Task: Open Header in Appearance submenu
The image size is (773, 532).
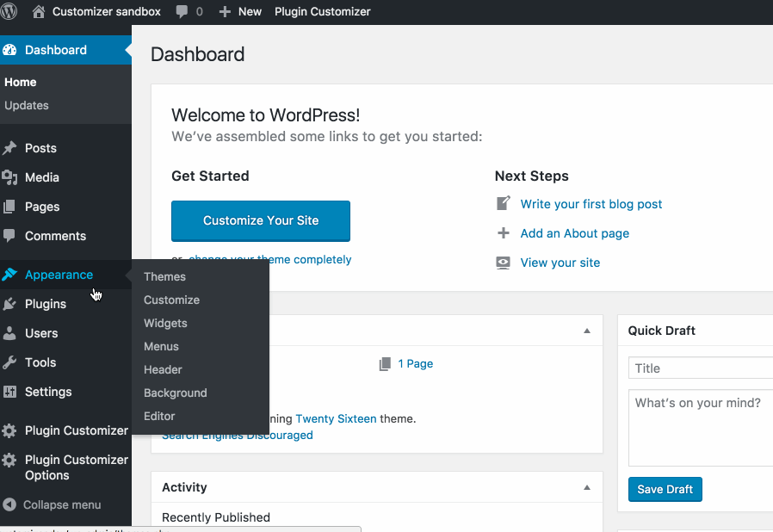Action: [163, 369]
